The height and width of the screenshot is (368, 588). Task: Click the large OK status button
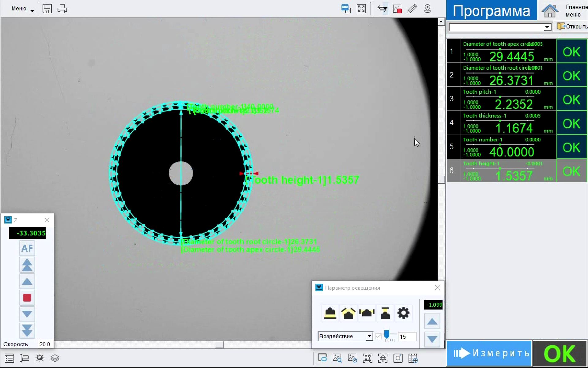click(x=560, y=354)
